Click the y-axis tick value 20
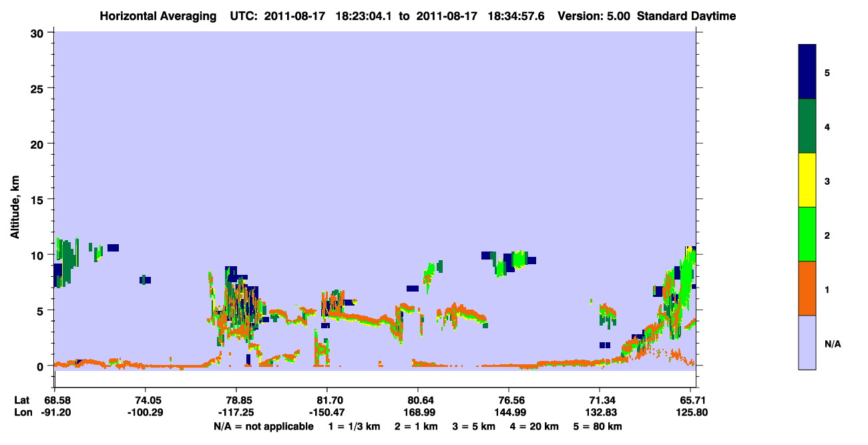 pyautogui.click(x=39, y=143)
